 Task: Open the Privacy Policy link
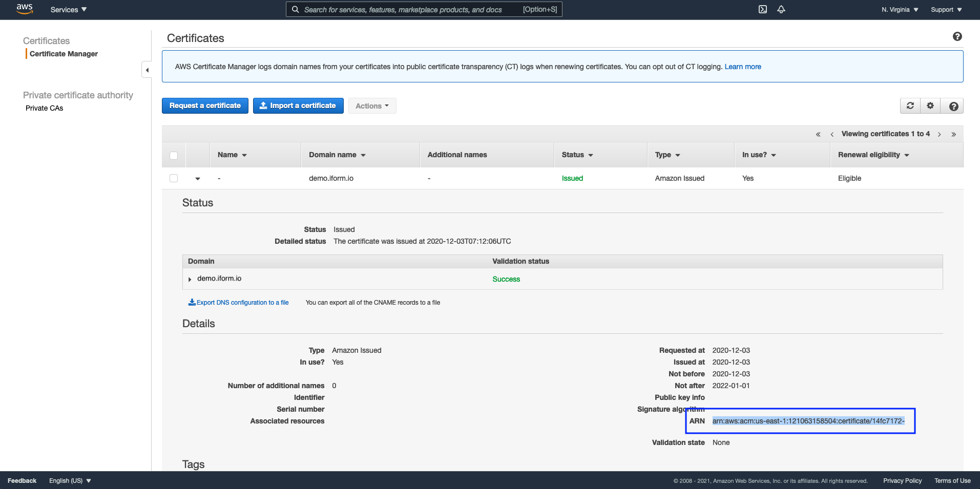click(902, 480)
